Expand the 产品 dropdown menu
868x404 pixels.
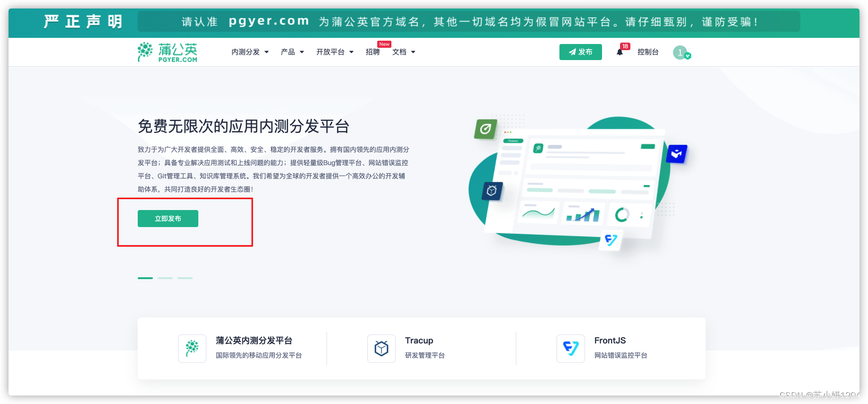[292, 52]
